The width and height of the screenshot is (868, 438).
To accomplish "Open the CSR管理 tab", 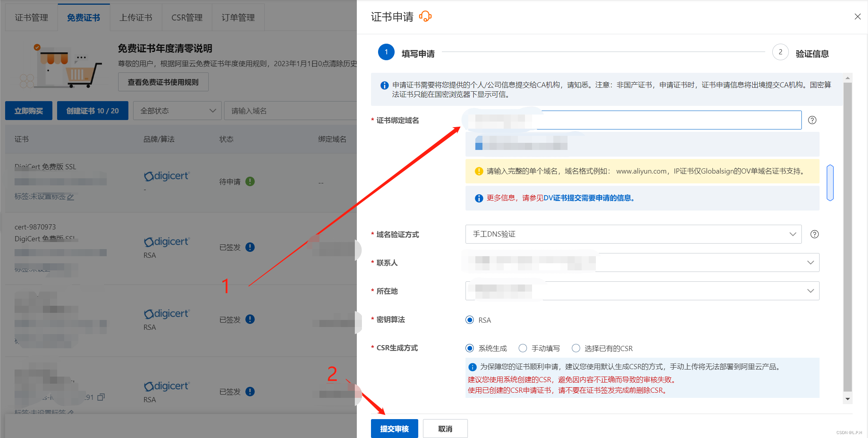I will [x=187, y=17].
